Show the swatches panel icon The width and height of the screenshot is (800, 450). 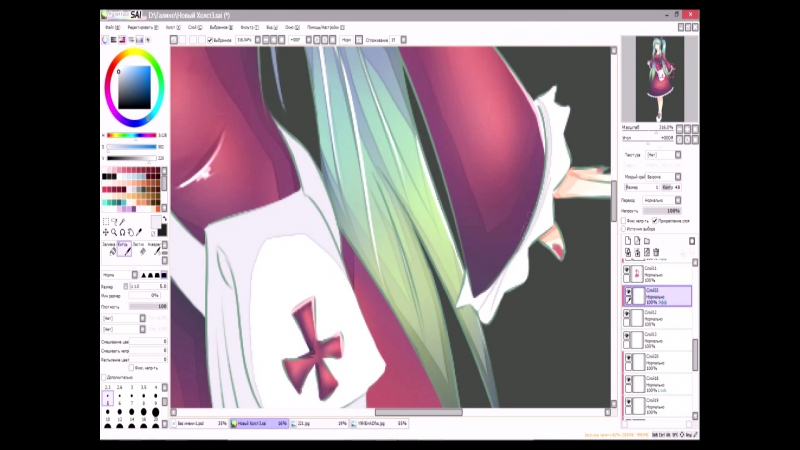139,40
